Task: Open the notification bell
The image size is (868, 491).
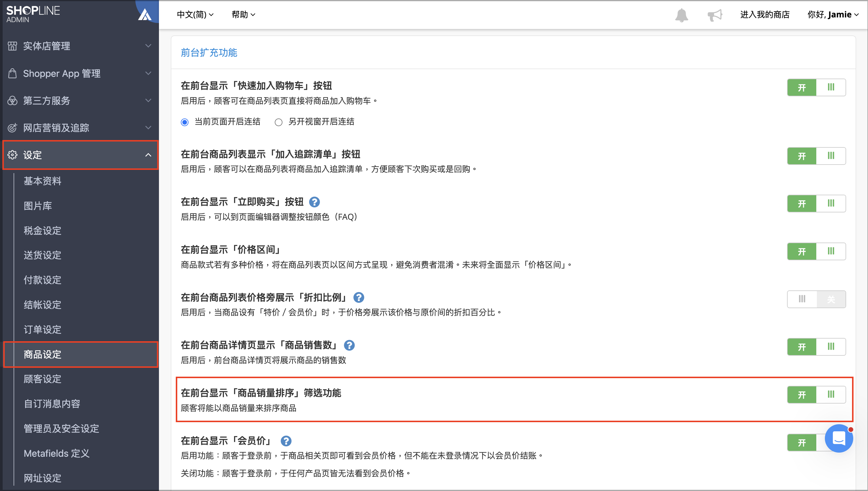Action: click(681, 15)
